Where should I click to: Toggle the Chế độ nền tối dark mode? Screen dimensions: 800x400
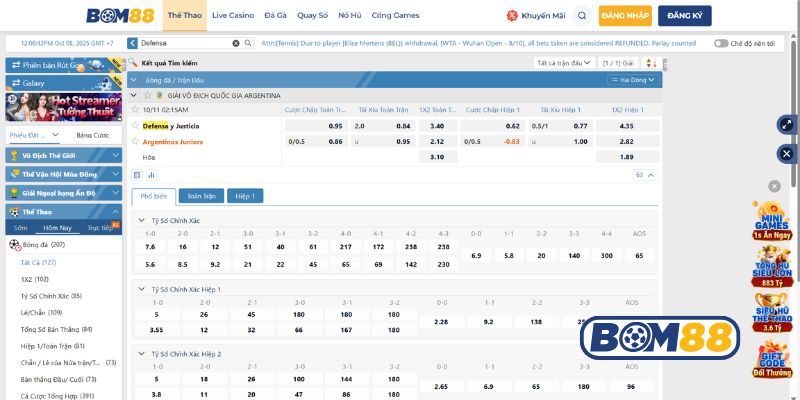(x=721, y=43)
